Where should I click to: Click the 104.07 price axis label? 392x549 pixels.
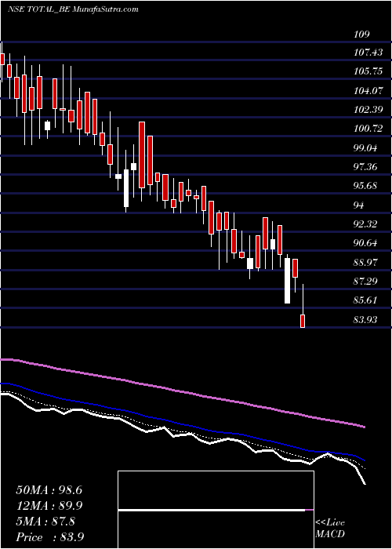368,91
